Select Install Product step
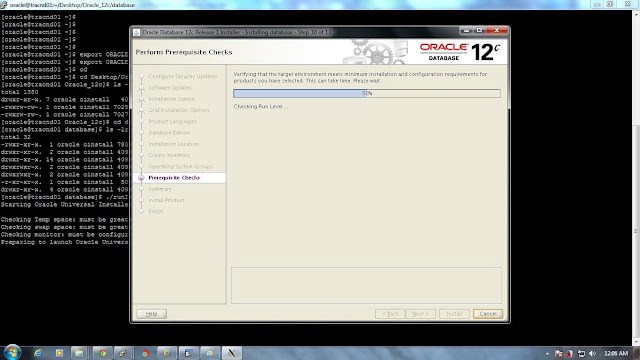 (166, 200)
